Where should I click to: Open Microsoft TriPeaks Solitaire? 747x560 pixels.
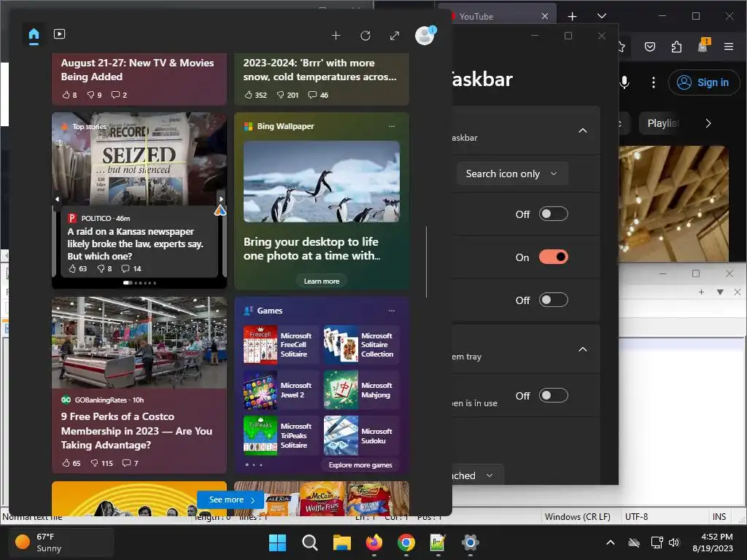click(x=280, y=435)
